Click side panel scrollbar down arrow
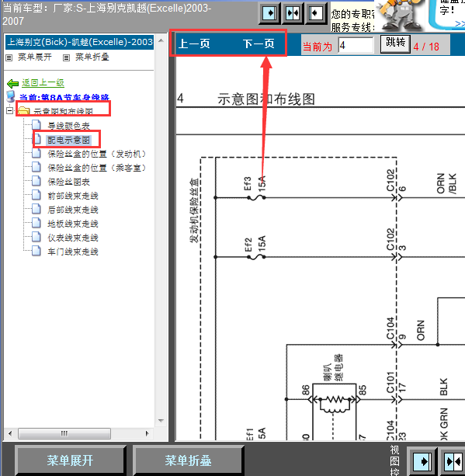465x476 pixels. click(x=161, y=421)
